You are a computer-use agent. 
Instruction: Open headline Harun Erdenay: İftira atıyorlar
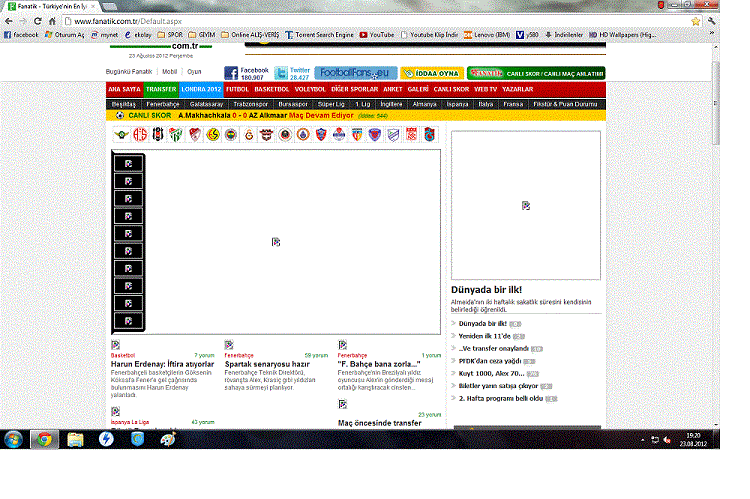(162, 364)
